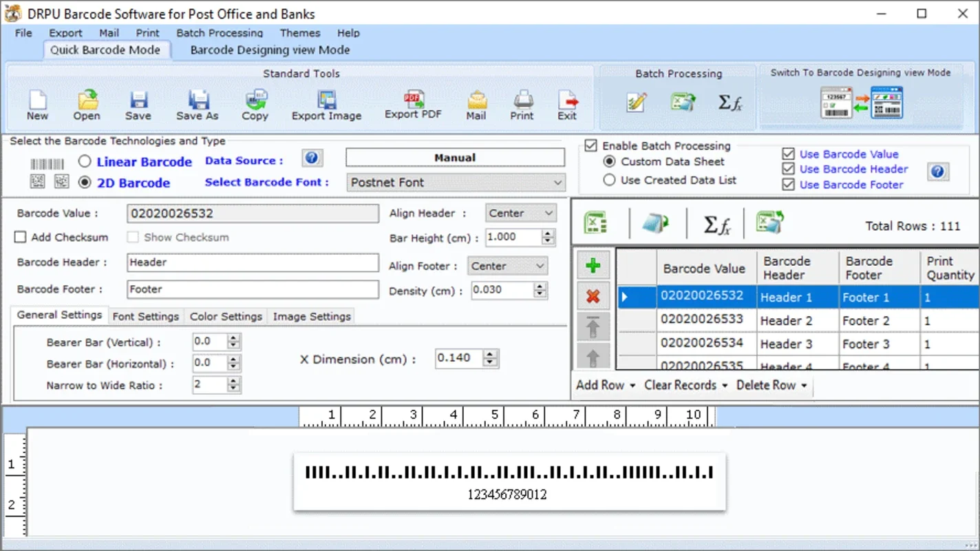Click the Print icon in Standard Tools
The image size is (980, 551).
522,99
